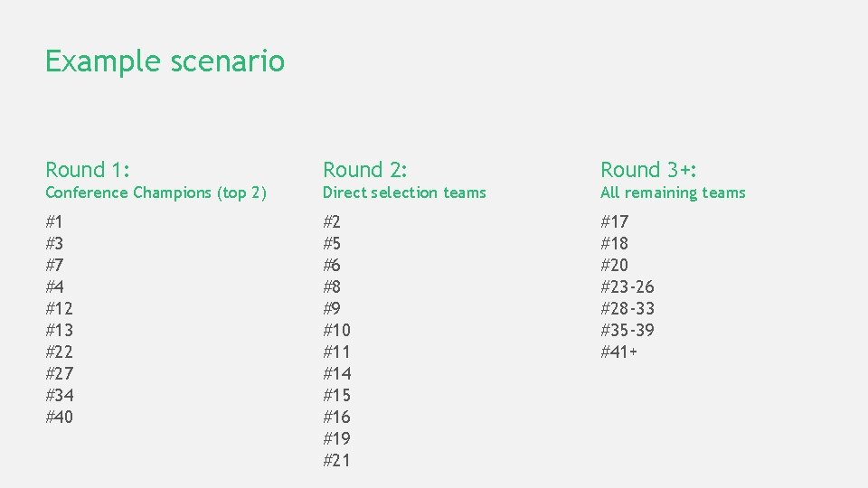Click the #17 entry under Round 3+
868x488 pixels.
(x=615, y=221)
